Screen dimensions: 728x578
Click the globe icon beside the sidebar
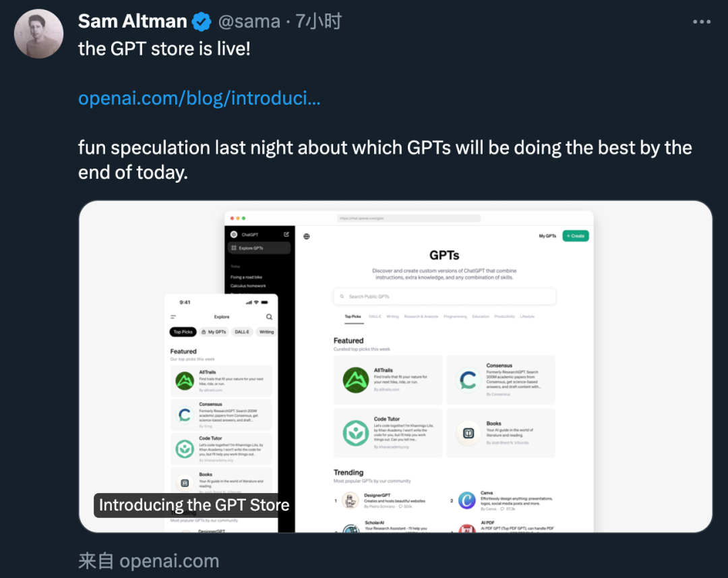[x=307, y=237]
